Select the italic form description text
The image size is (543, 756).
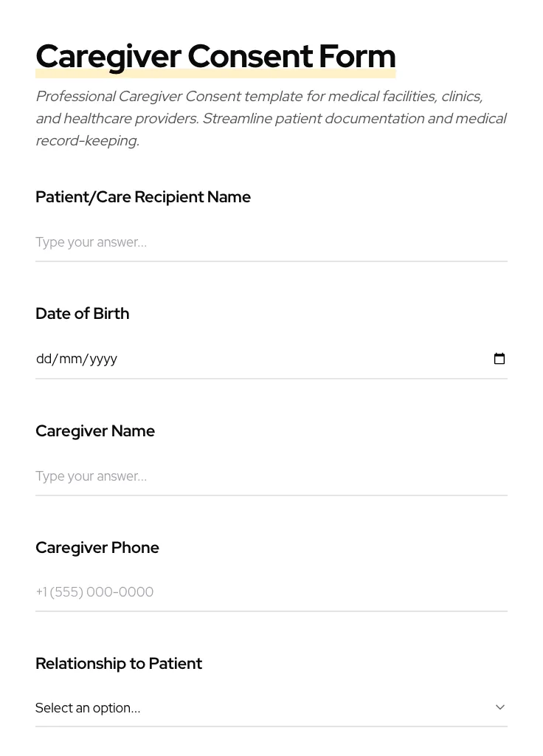point(271,118)
